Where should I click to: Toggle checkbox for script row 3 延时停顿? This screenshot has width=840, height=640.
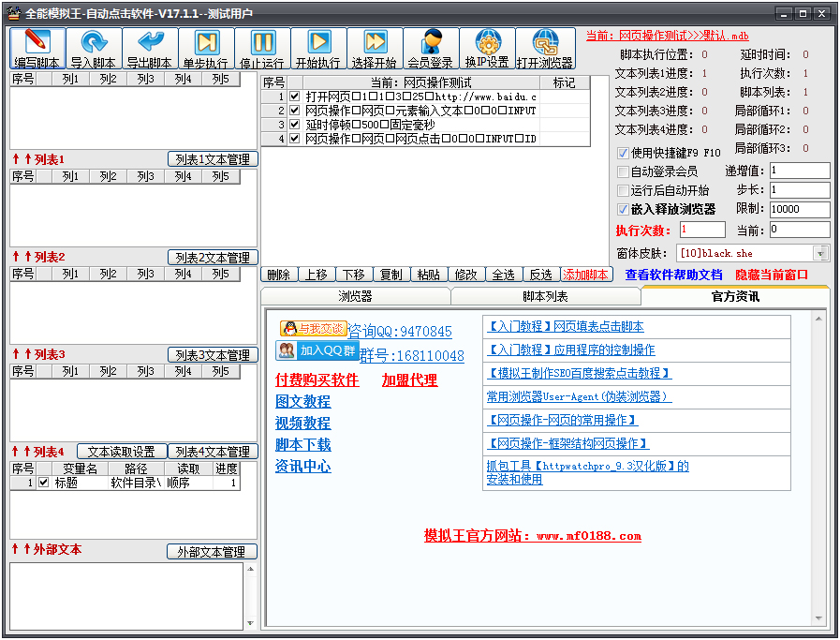click(294, 125)
